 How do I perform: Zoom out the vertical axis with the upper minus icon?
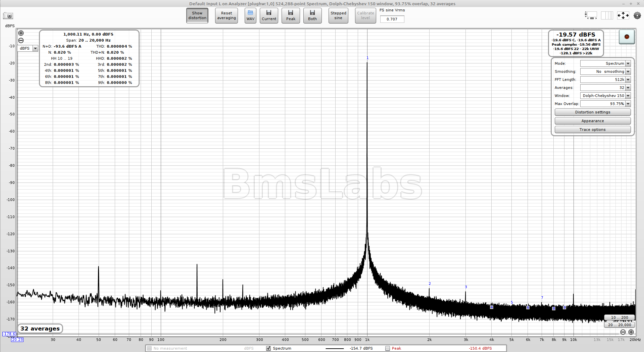coord(21,40)
